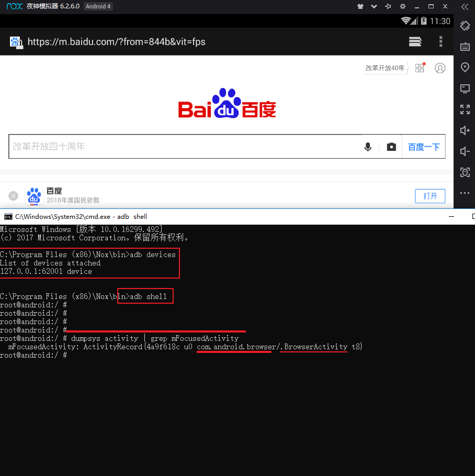Click the Microsoft Windows version line
Screen dimensions: 475x476
pos(81,229)
